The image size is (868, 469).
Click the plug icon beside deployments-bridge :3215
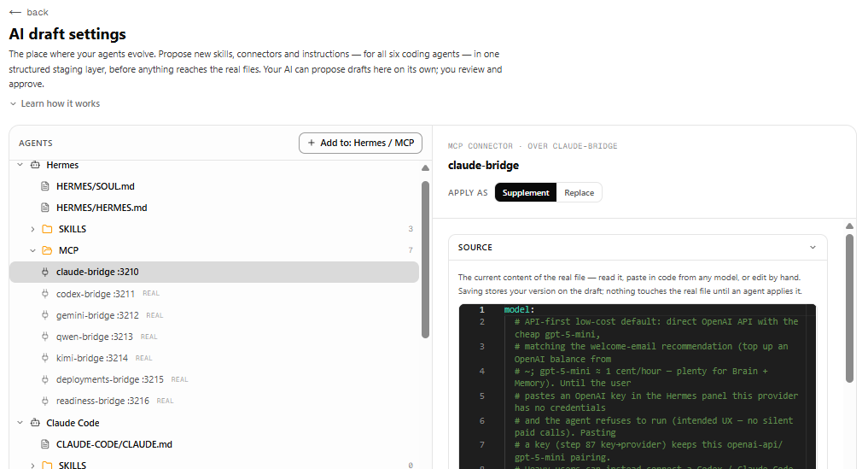pyautogui.click(x=45, y=379)
